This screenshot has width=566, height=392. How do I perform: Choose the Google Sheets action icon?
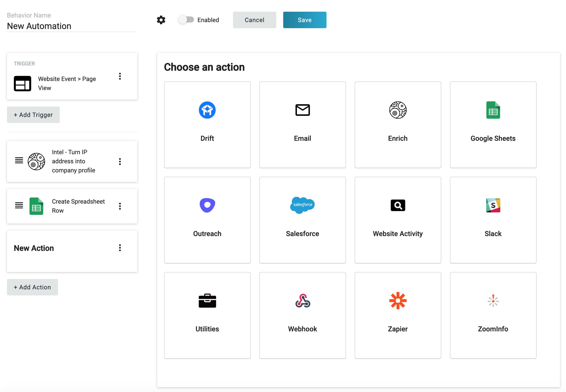coord(493,110)
